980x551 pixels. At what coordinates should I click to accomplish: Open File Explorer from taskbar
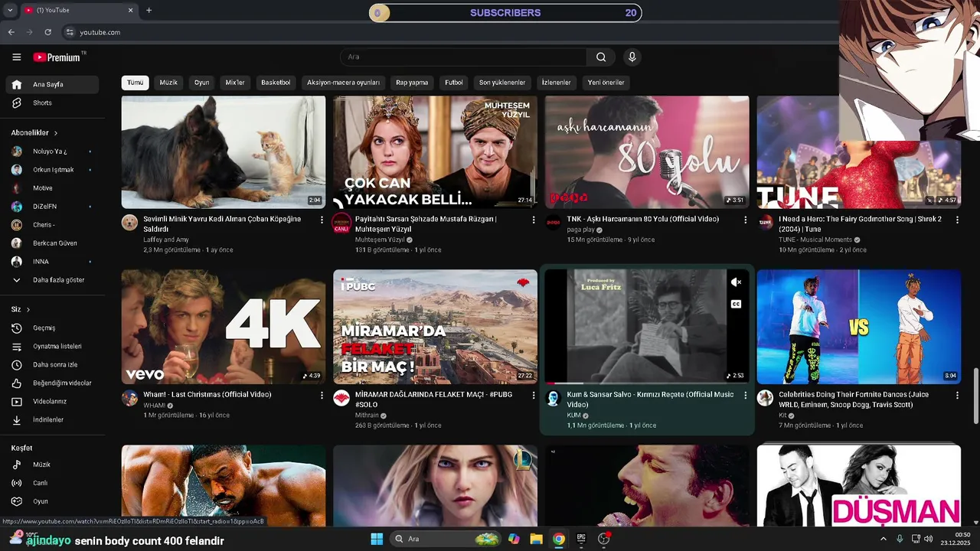[536, 539]
